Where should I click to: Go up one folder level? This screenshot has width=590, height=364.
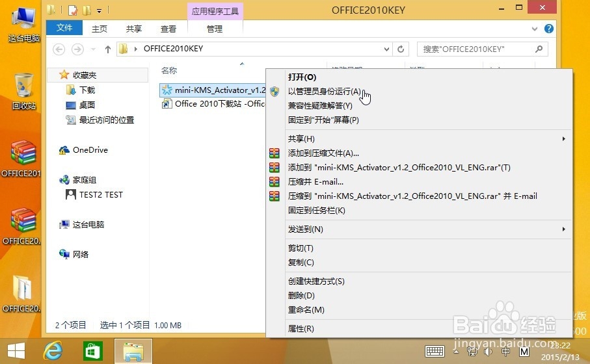coord(107,49)
